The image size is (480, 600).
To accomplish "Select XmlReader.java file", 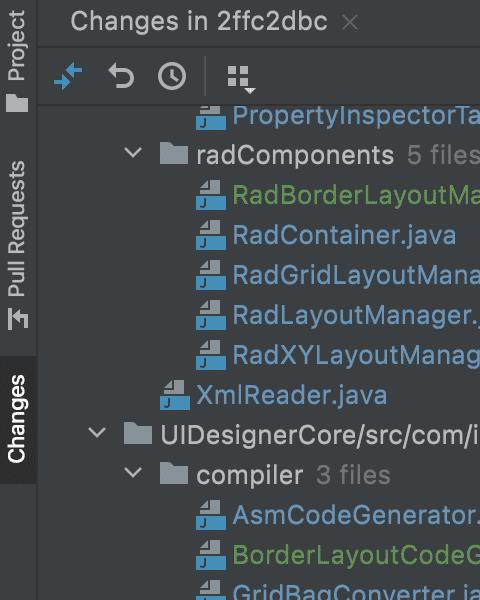I will coord(291,395).
